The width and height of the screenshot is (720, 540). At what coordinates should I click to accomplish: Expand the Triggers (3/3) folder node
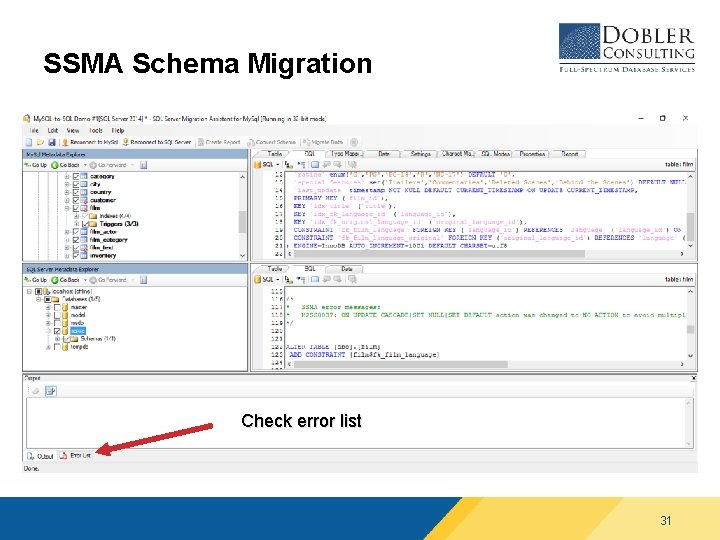point(77,224)
